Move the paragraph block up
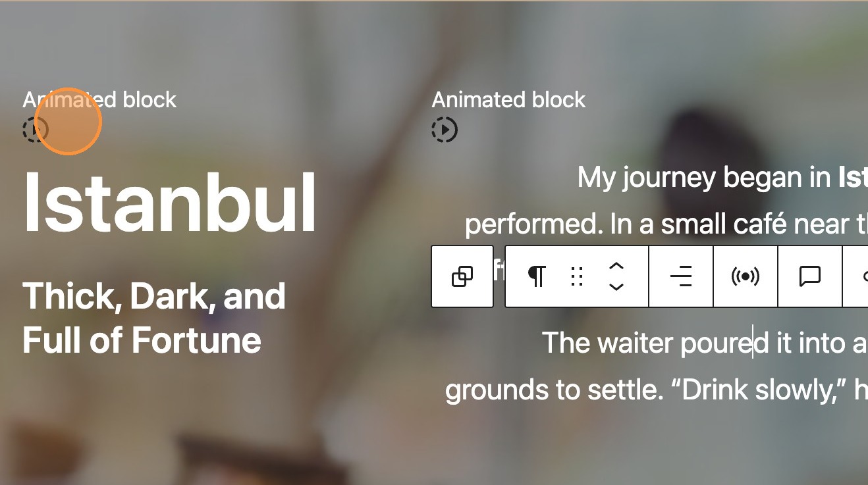 pos(616,267)
